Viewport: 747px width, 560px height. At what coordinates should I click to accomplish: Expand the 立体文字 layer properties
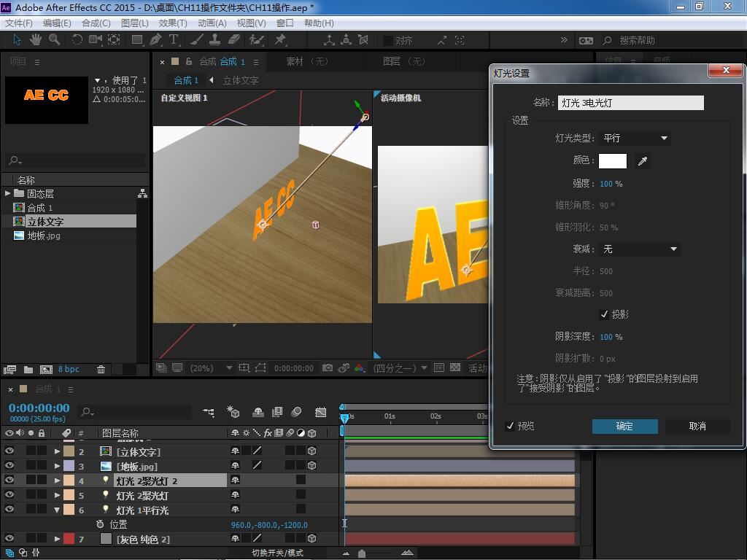click(x=57, y=451)
